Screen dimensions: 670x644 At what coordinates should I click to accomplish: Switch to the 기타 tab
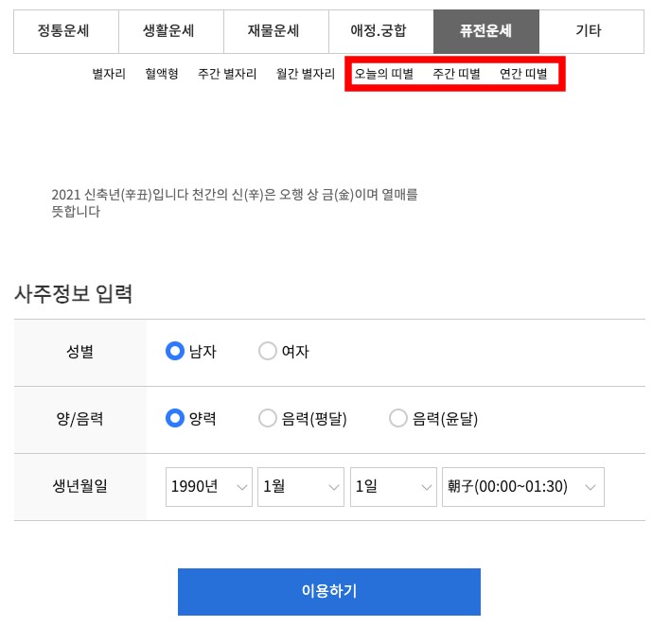pos(591,31)
